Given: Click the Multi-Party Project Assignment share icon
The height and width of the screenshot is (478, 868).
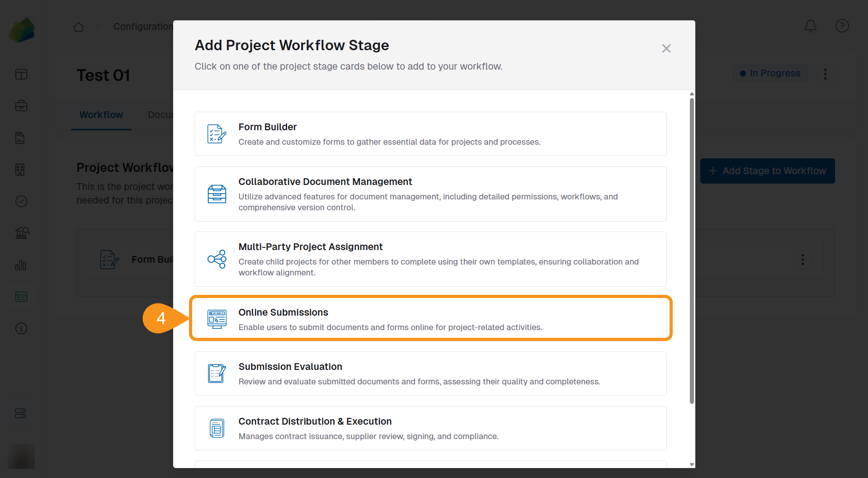Looking at the screenshot, I should click(x=217, y=259).
